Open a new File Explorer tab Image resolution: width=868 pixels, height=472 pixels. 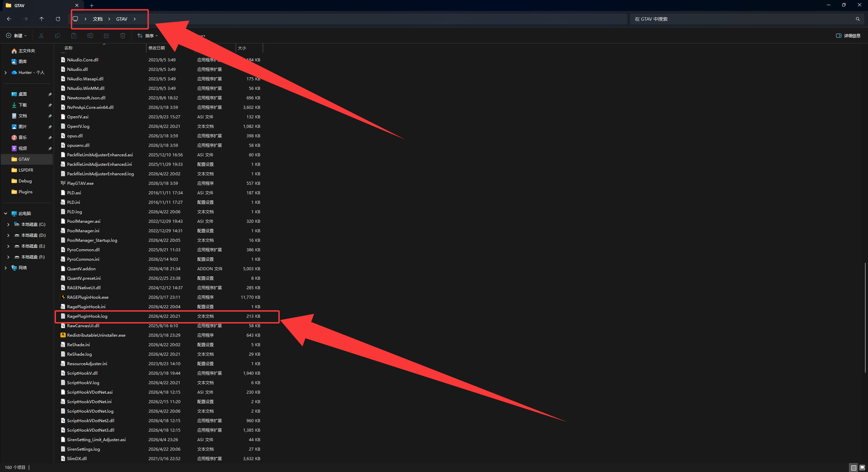pyautogui.click(x=92, y=5)
